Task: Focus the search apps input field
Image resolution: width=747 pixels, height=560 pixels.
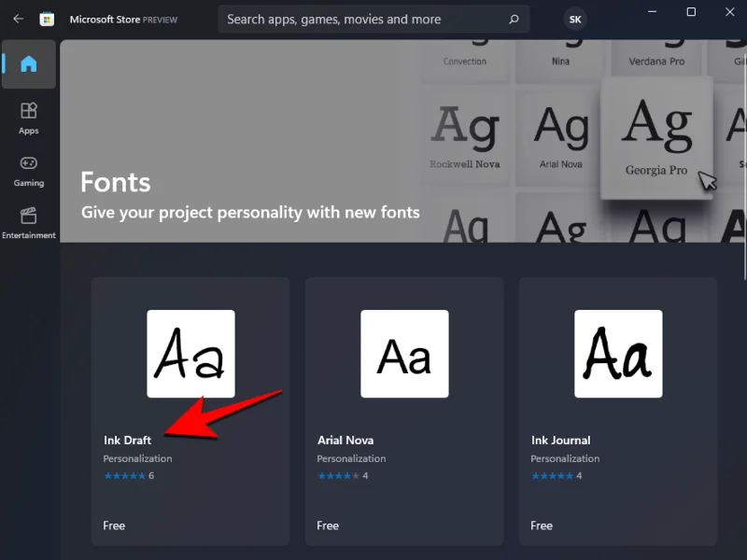Action: click(x=373, y=19)
